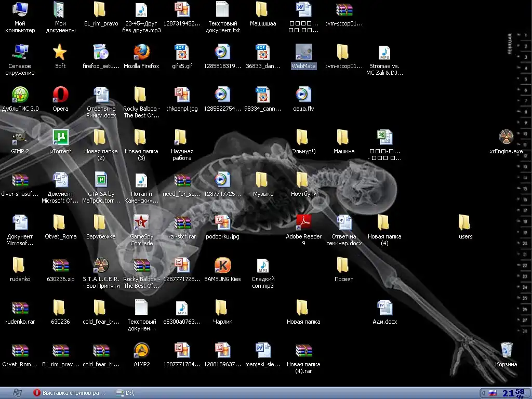
Task: Select the AIMP2 player icon
Action: [x=141, y=351]
